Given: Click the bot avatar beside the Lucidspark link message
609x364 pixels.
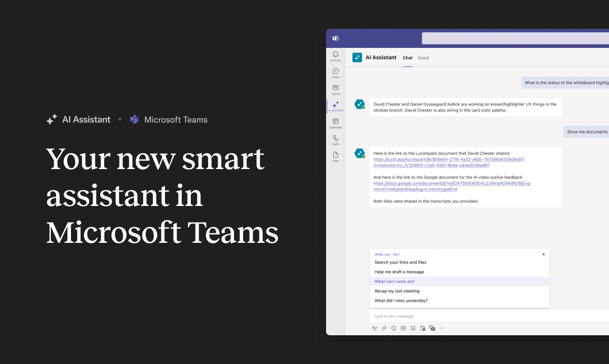Looking at the screenshot, I should 360,153.
